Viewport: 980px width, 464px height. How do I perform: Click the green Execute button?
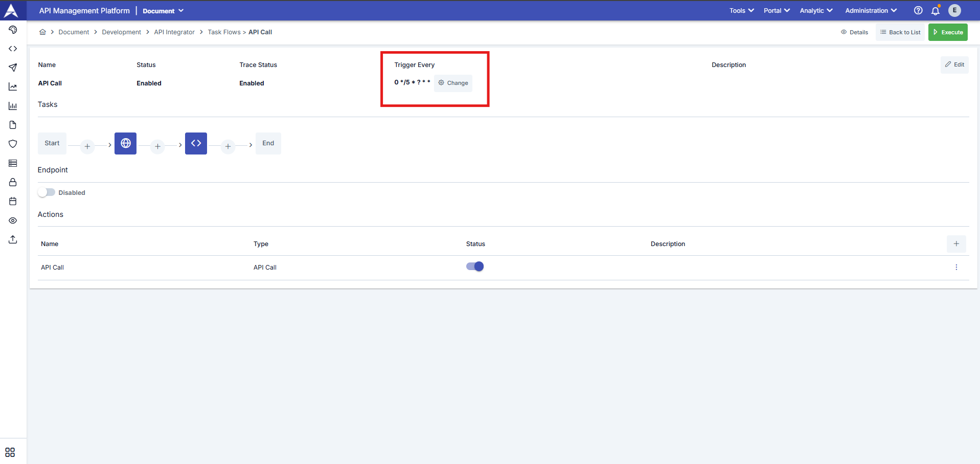[948, 32]
